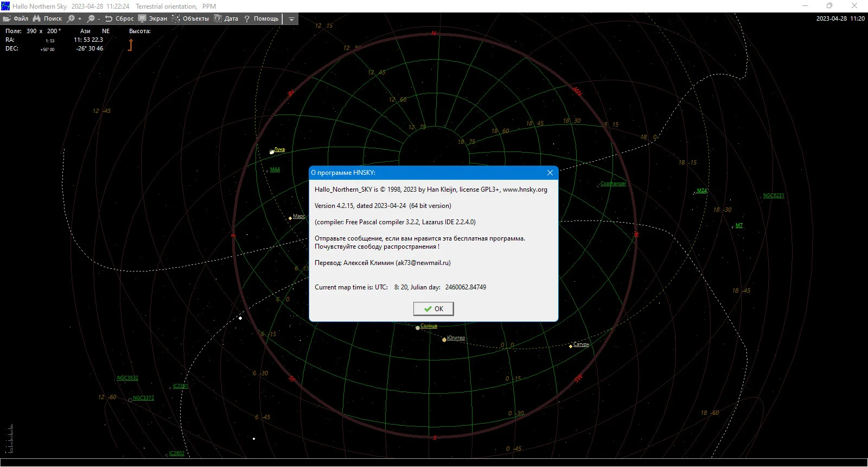Open the Объекты menu

tap(190, 18)
